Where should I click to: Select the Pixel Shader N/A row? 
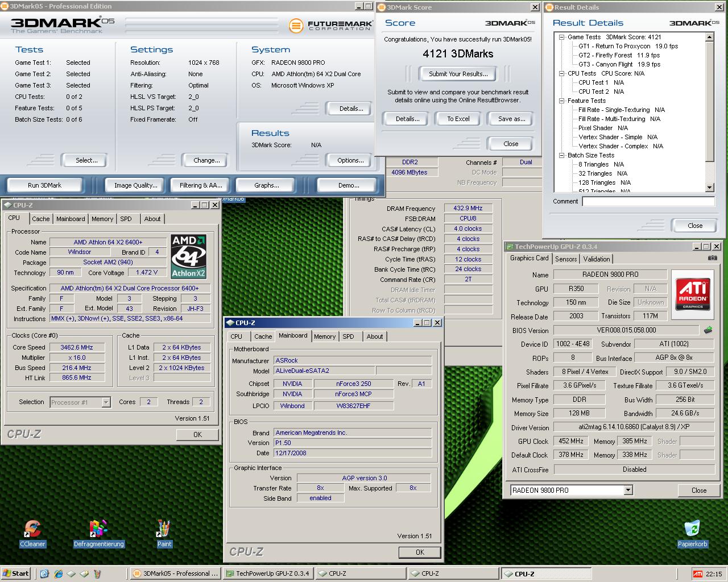pyautogui.click(x=603, y=128)
